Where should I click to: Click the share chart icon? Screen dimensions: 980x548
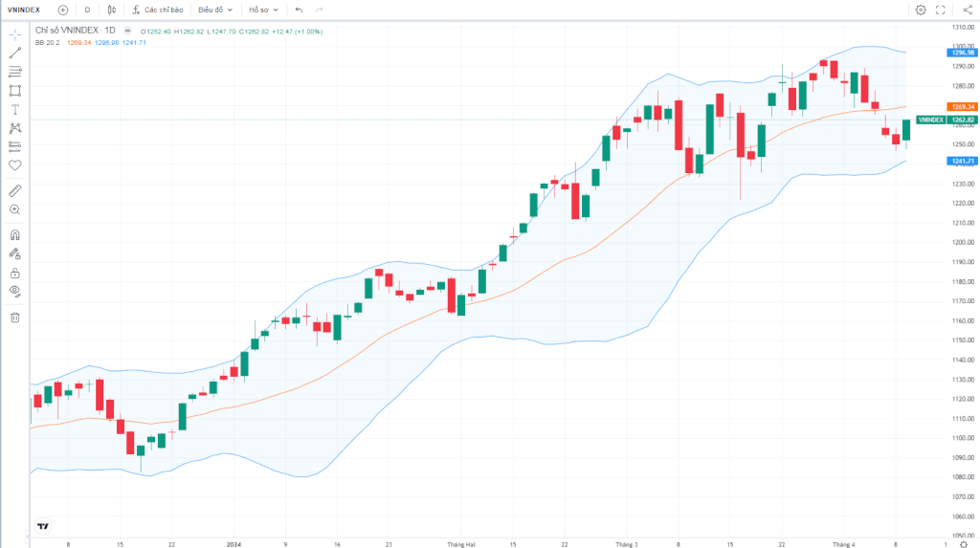click(967, 10)
